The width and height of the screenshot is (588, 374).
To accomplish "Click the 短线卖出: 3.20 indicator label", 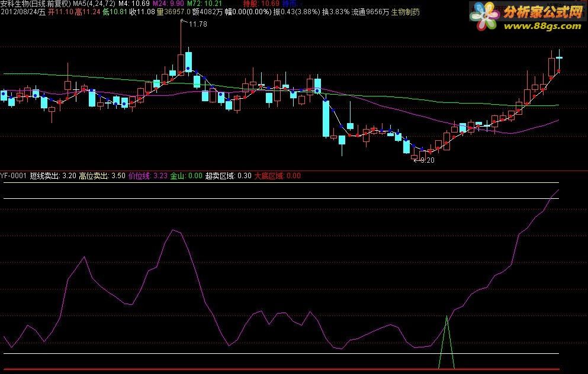I will (x=53, y=176).
